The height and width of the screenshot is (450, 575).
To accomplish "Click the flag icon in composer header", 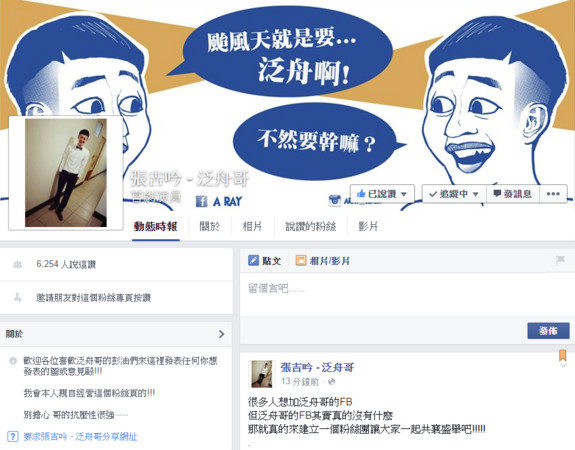I will click(x=560, y=260).
